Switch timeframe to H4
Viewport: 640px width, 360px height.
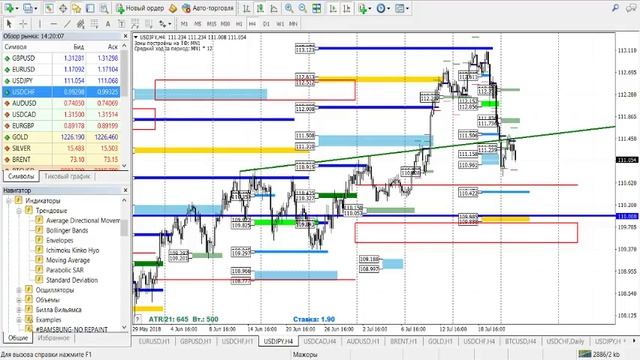(x=253, y=24)
